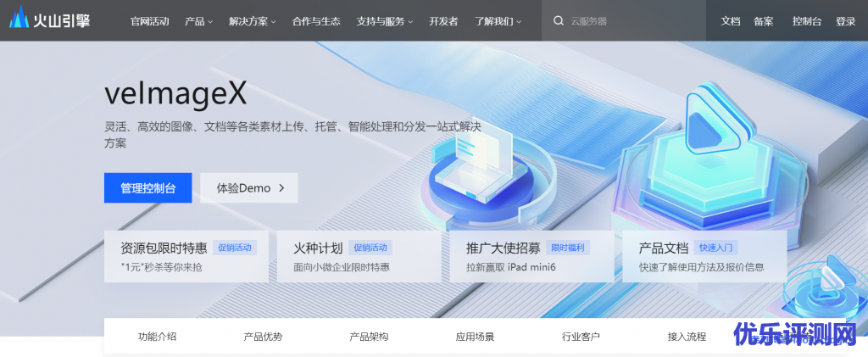Expand the 支持与服务 dropdown menu
This screenshot has height=357, width=868.
(x=386, y=21)
